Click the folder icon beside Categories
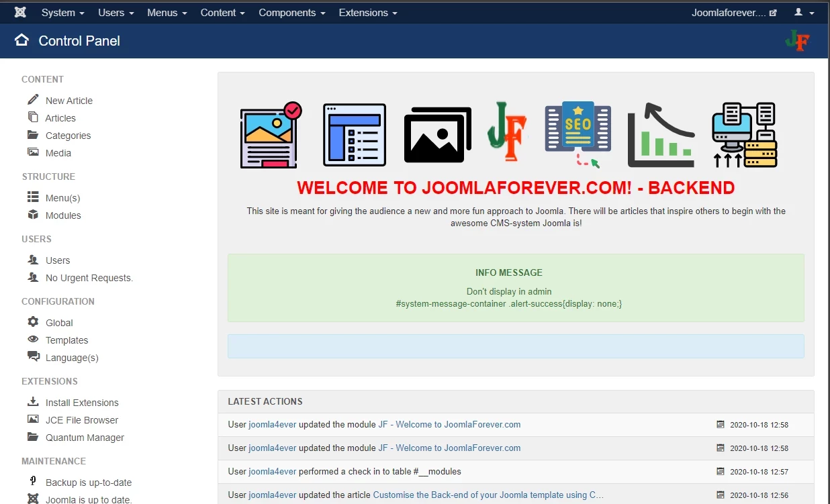This screenshot has height=504, width=830. point(33,134)
